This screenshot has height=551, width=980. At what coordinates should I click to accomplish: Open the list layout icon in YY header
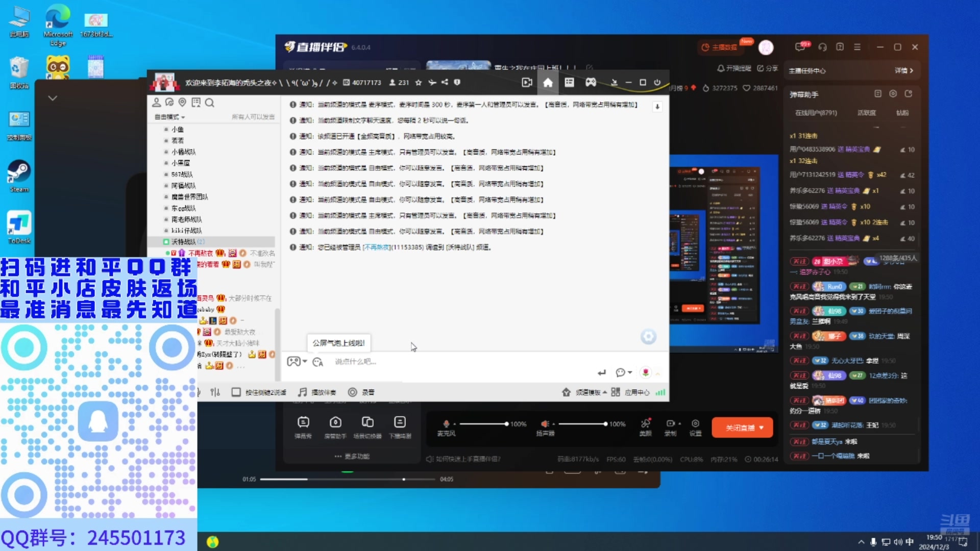pyautogui.click(x=569, y=83)
